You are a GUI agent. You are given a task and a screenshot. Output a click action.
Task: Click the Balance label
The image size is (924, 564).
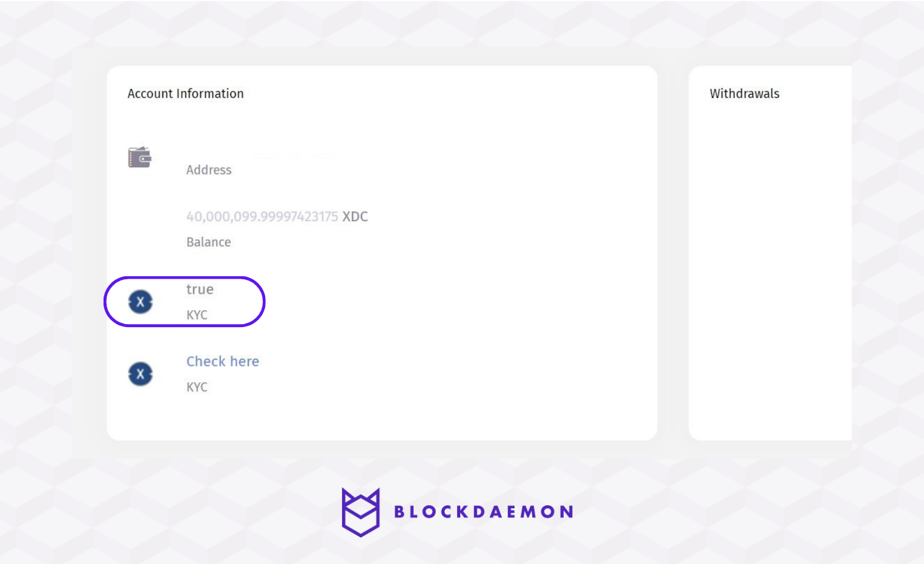click(208, 242)
